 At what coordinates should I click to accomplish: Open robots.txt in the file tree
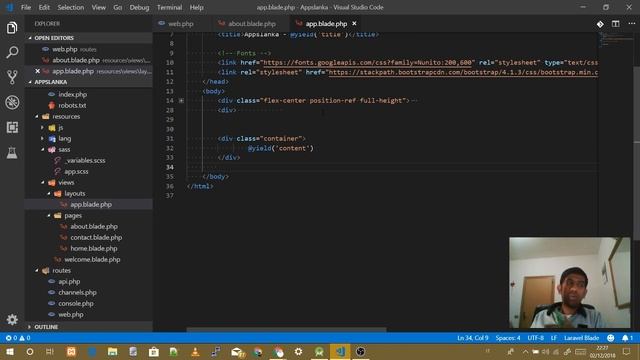click(72, 105)
